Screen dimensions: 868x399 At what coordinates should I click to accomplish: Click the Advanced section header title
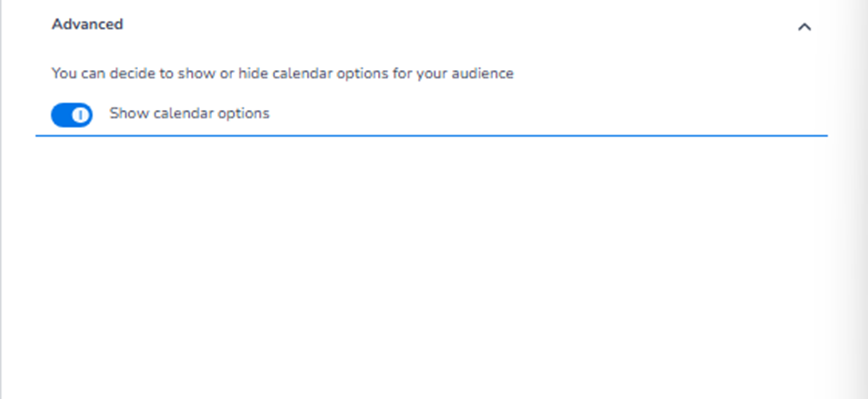87,24
